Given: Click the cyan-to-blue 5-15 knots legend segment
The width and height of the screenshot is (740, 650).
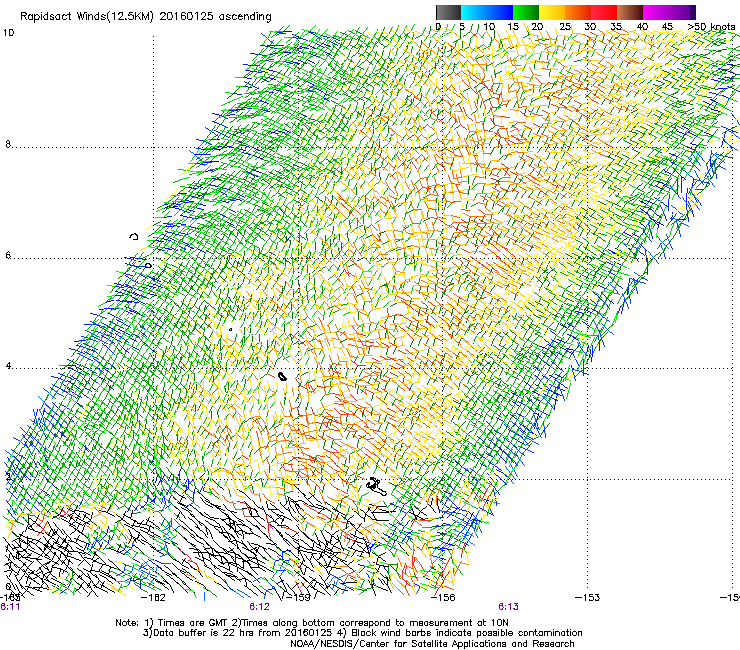Looking at the screenshot, I should pos(487,12).
